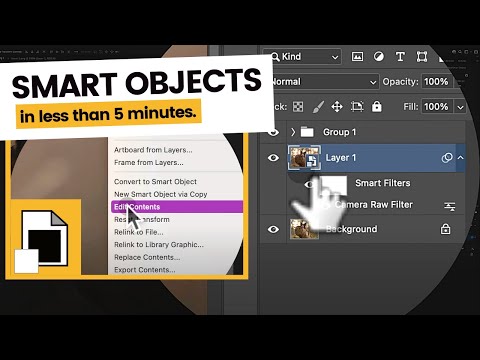Image resolution: width=480 pixels, height=360 pixels.
Task: Select the Smart Filters mask thumbnail
Action: 333,185
